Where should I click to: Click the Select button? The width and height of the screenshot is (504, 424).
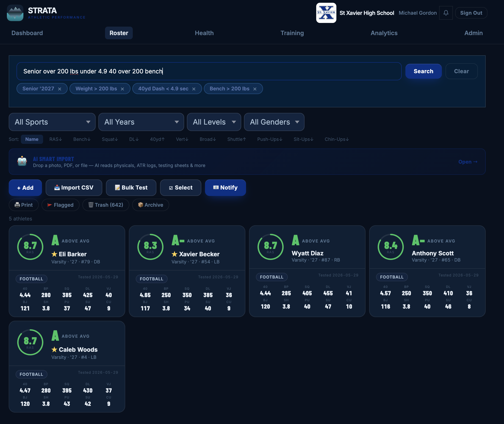(x=181, y=188)
